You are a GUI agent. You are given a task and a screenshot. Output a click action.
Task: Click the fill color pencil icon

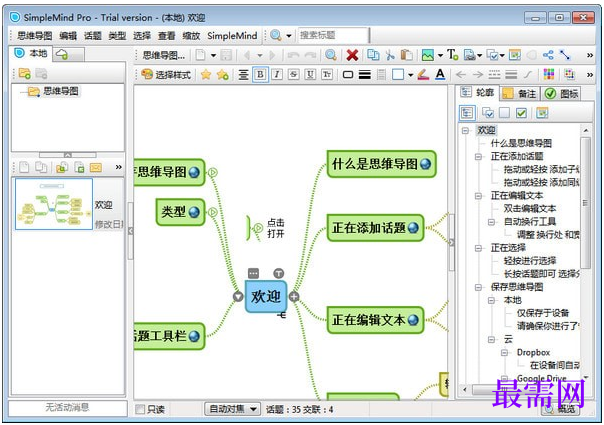[x=423, y=74]
